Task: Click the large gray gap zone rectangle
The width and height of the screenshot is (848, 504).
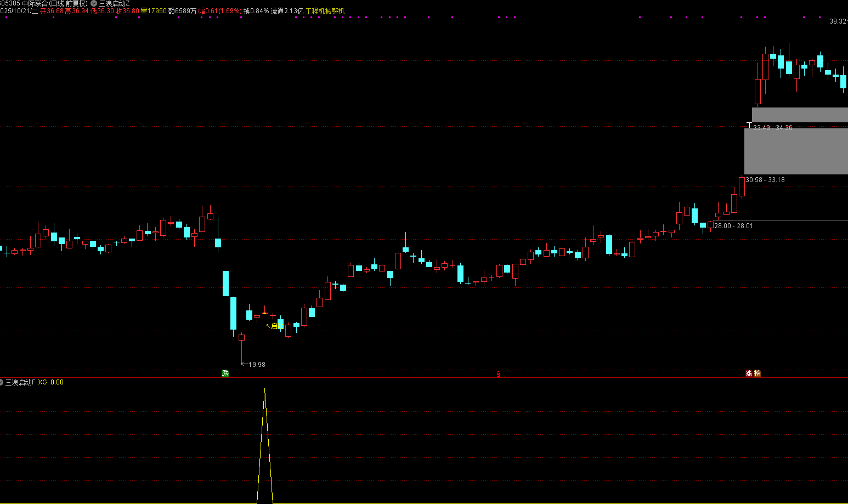Action: [x=796, y=151]
